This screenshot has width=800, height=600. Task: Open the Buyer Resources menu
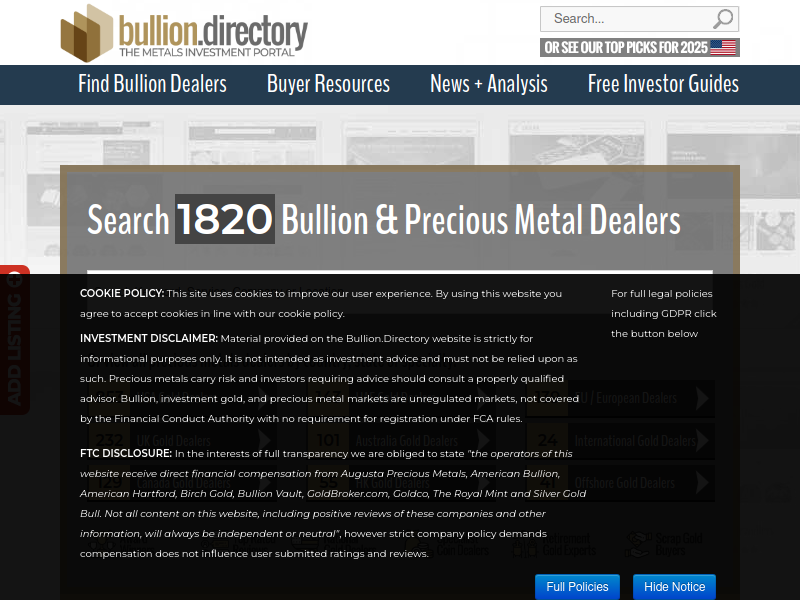pyautogui.click(x=328, y=84)
